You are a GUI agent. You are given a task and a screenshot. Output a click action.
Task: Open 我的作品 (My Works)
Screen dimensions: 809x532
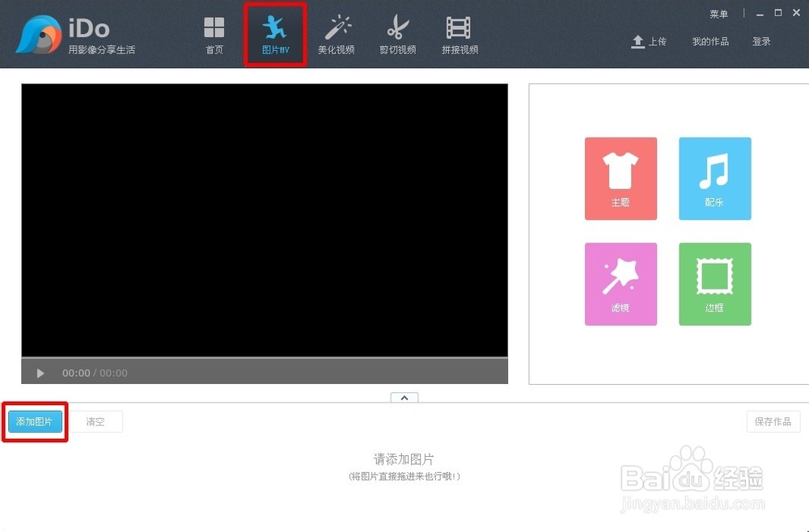click(x=709, y=42)
